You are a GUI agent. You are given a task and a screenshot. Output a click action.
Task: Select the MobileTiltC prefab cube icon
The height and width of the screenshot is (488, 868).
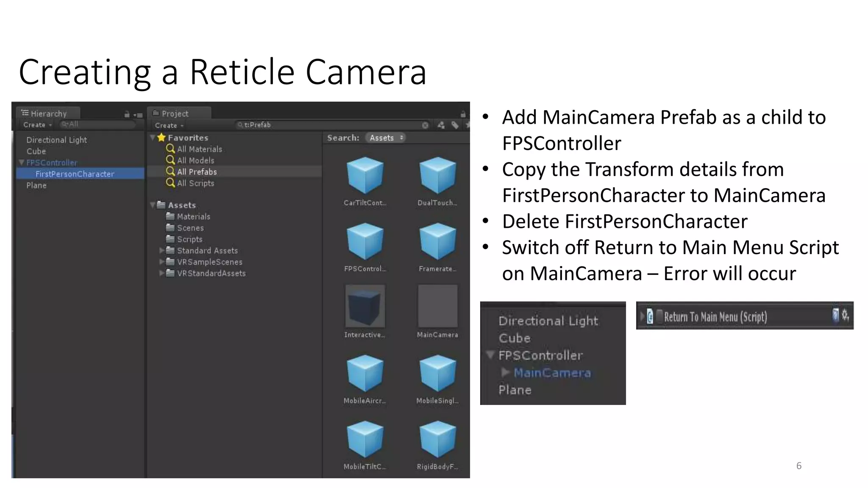tap(365, 439)
